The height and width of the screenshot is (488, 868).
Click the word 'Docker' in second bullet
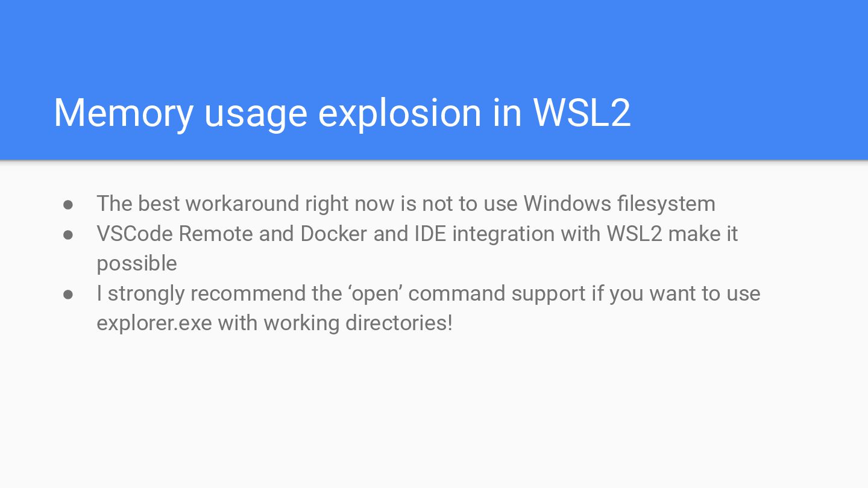click(x=333, y=234)
